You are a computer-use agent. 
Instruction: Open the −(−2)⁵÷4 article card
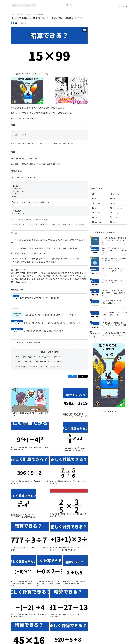30,603
